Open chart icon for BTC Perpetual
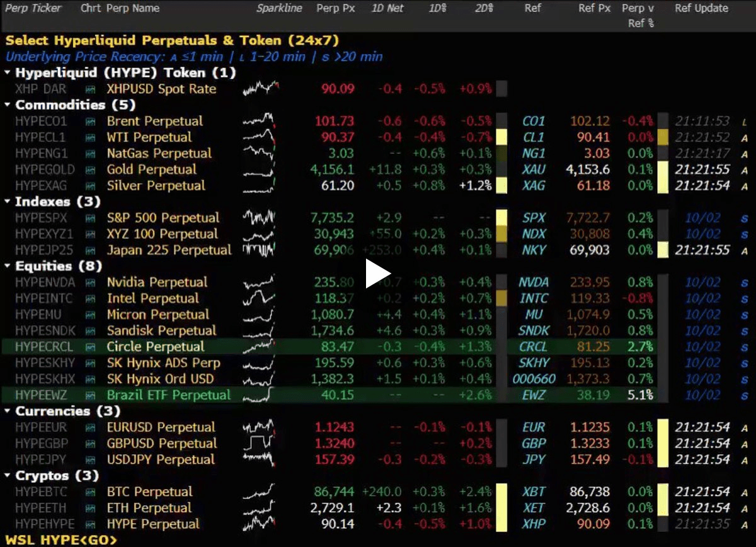The image size is (756, 547). click(90, 492)
